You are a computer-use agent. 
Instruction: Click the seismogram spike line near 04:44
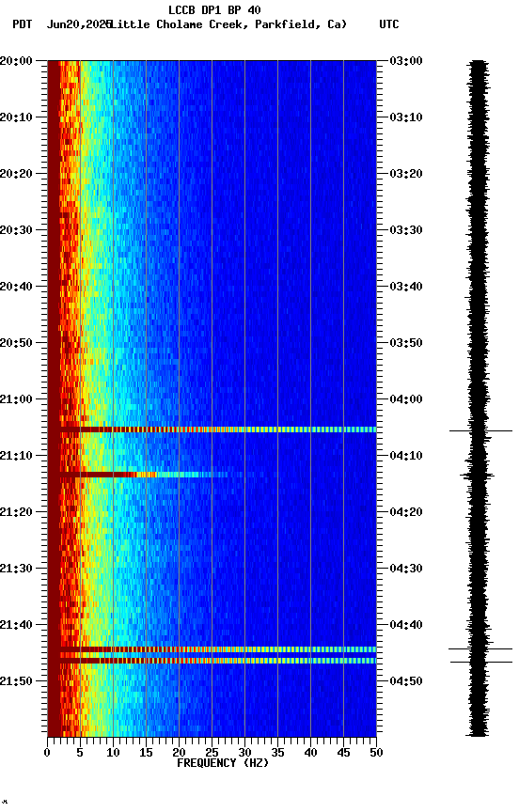pyautogui.click(x=480, y=648)
